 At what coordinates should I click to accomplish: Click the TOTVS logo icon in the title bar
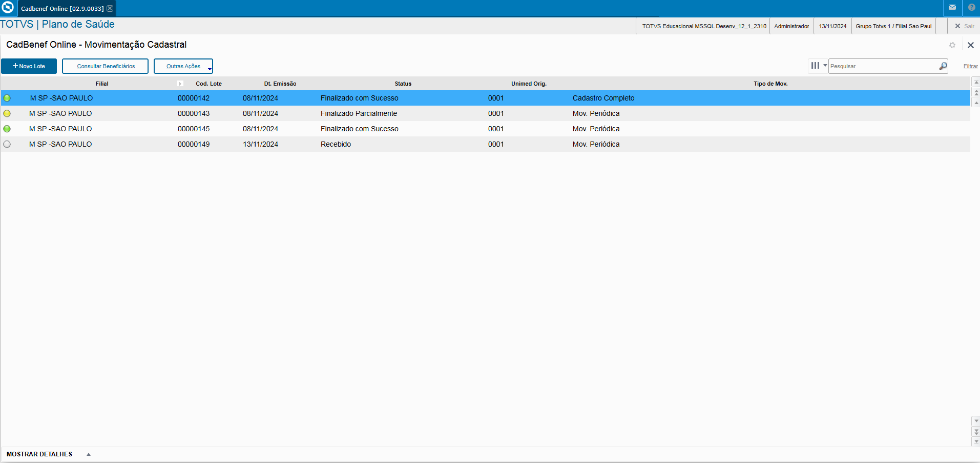point(8,8)
